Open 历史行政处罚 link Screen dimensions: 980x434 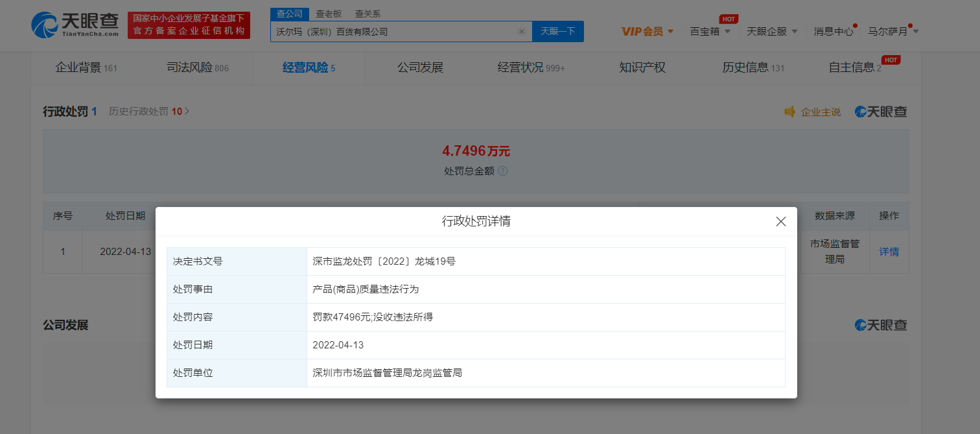148,112
